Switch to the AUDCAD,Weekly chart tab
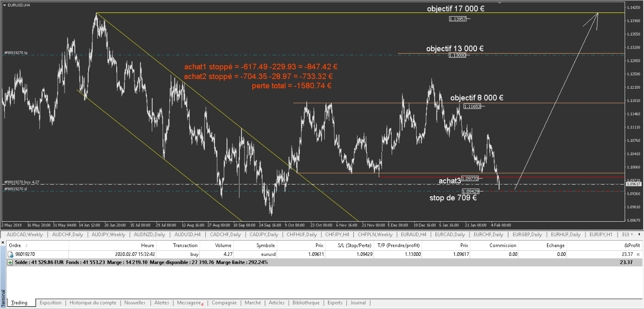Screen dimensions: 644x309 tap(24, 235)
